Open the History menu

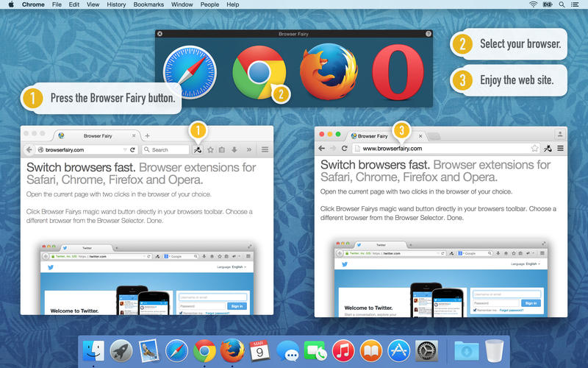[x=116, y=4]
